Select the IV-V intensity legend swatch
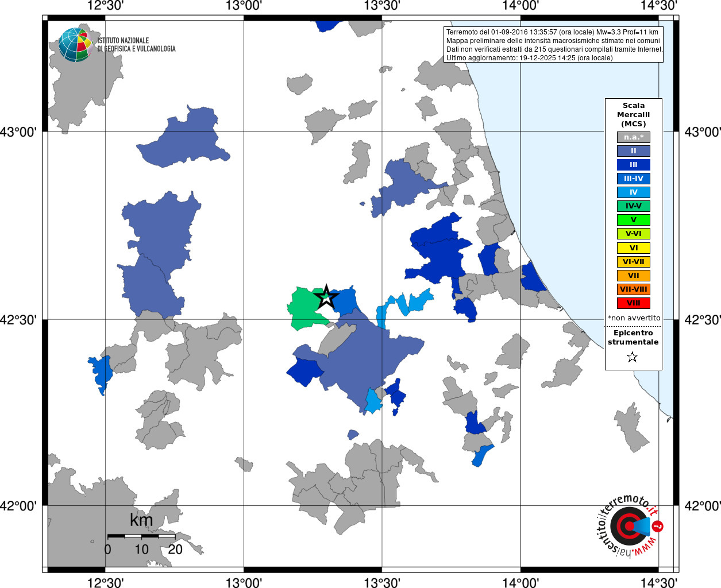 pyautogui.click(x=634, y=206)
